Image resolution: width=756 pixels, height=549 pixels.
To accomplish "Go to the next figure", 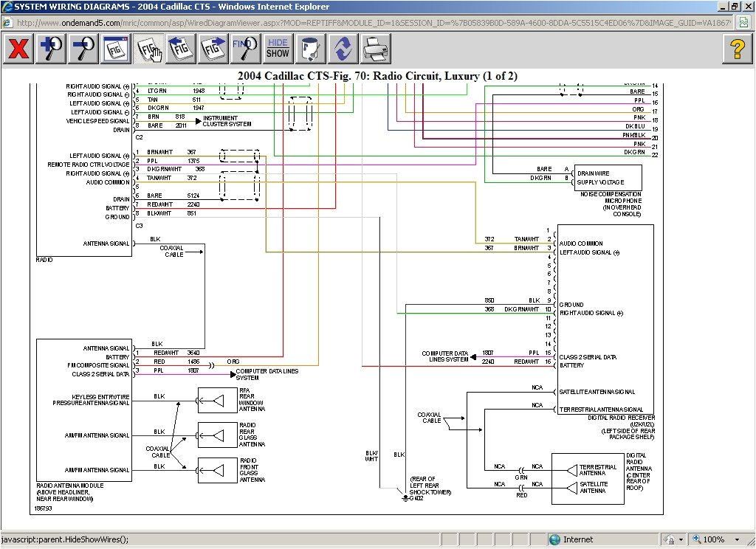I will click(213, 49).
